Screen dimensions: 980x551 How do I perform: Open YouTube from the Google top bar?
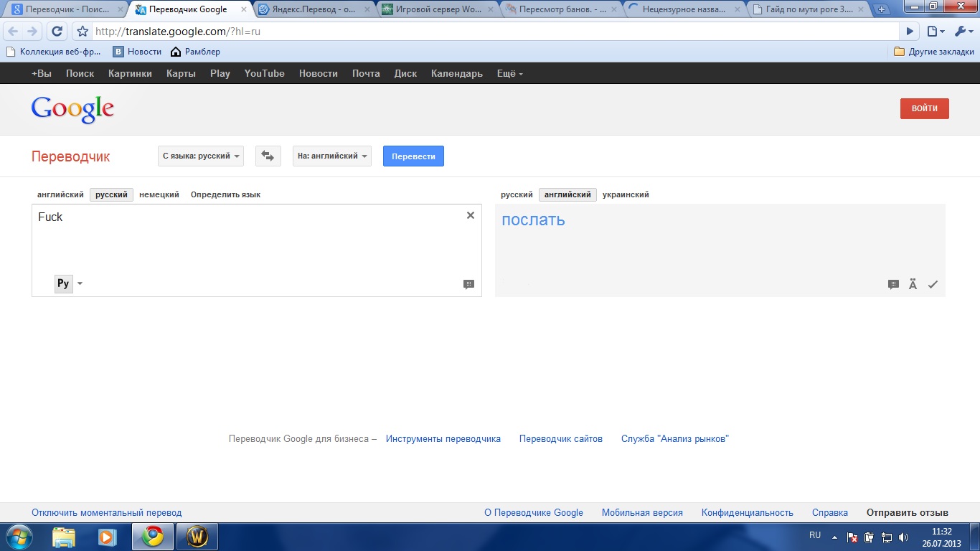click(x=264, y=73)
